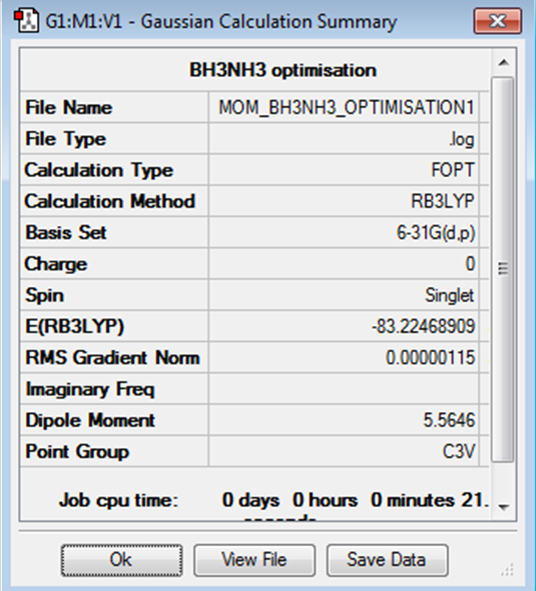Click the Ok button
This screenshot has height=591, width=536.
(122, 560)
